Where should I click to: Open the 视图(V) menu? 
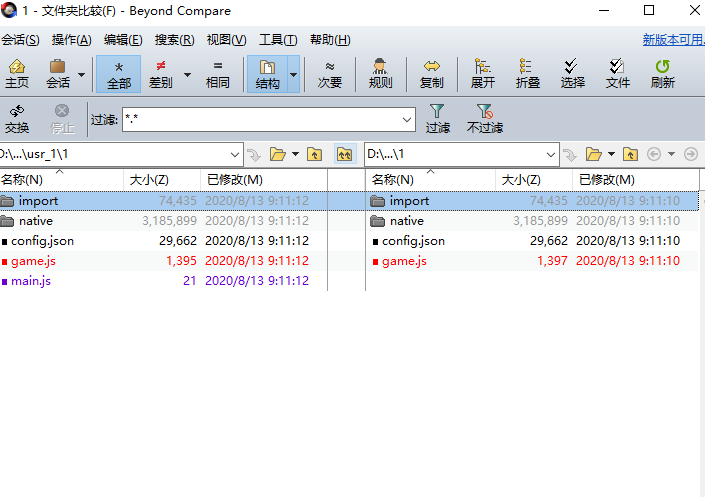click(226, 40)
